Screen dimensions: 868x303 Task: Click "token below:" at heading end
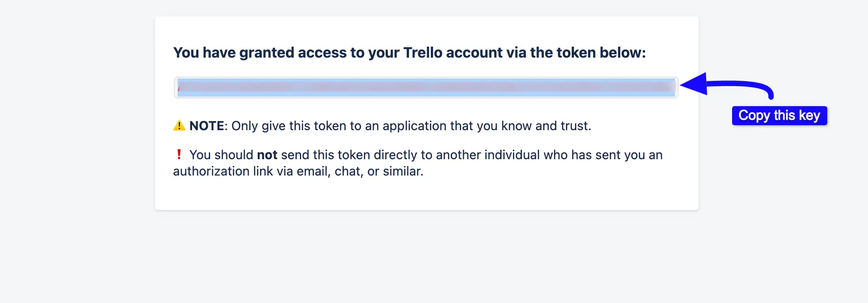[x=601, y=53]
